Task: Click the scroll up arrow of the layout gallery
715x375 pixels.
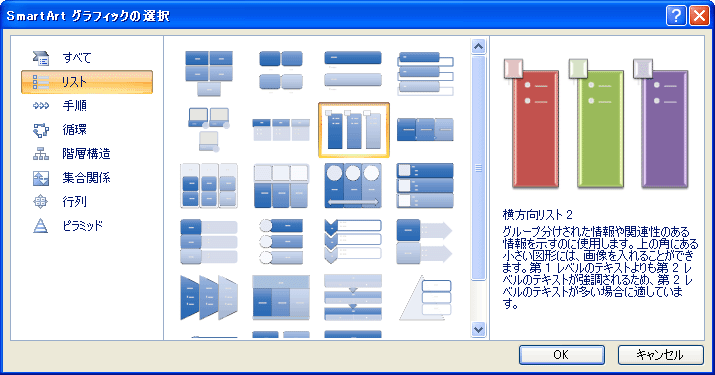Action: (x=478, y=46)
